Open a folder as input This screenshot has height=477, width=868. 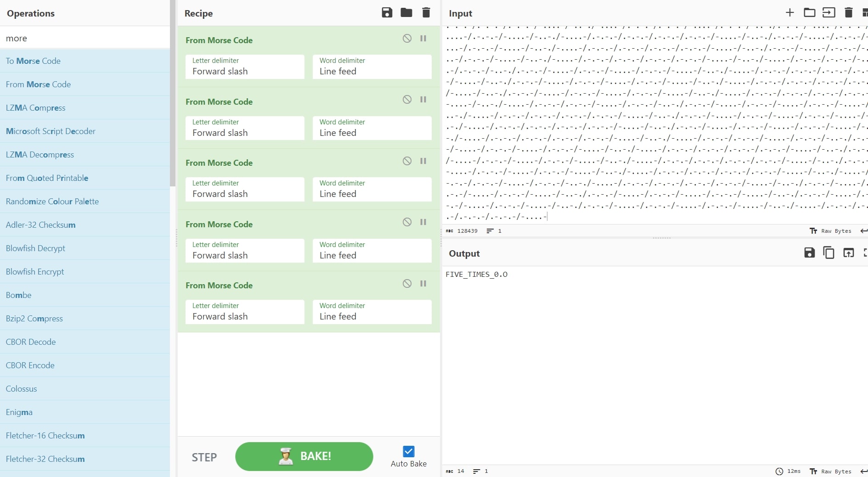[x=809, y=13]
